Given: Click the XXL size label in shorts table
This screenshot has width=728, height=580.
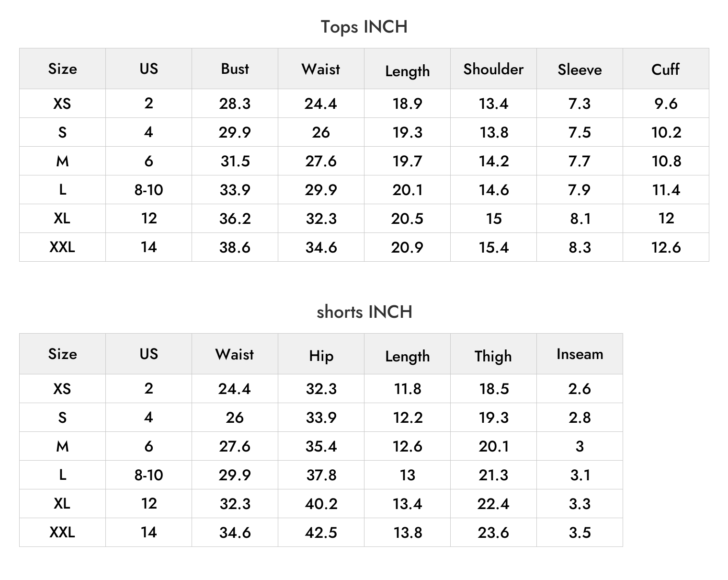Looking at the screenshot, I should [x=62, y=532].
